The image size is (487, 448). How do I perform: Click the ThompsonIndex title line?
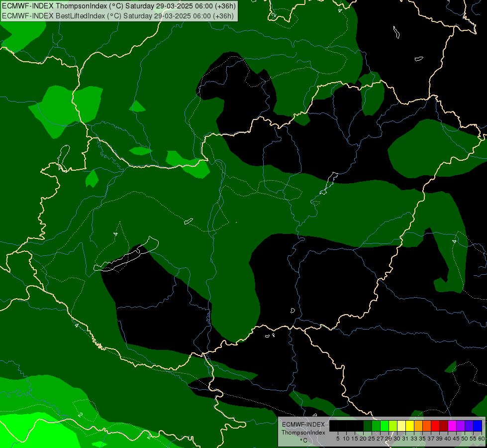click(x=119, y=6)
